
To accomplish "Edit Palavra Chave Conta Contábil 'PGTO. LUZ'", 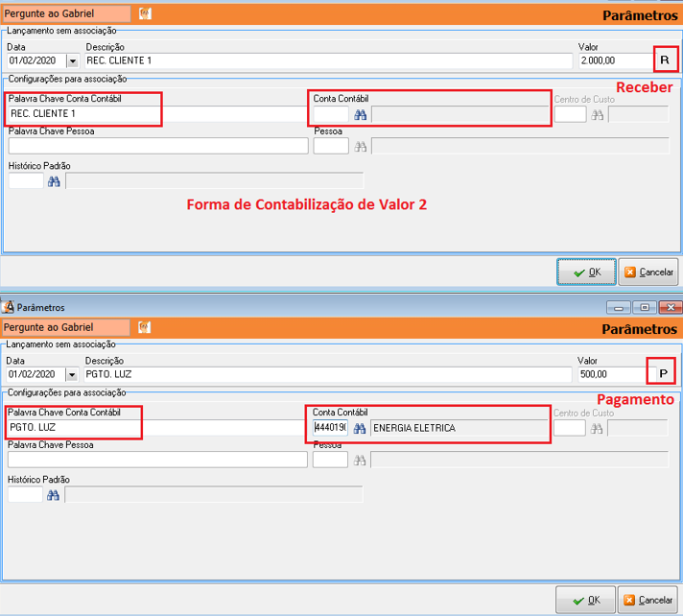I will pos(157,427).
